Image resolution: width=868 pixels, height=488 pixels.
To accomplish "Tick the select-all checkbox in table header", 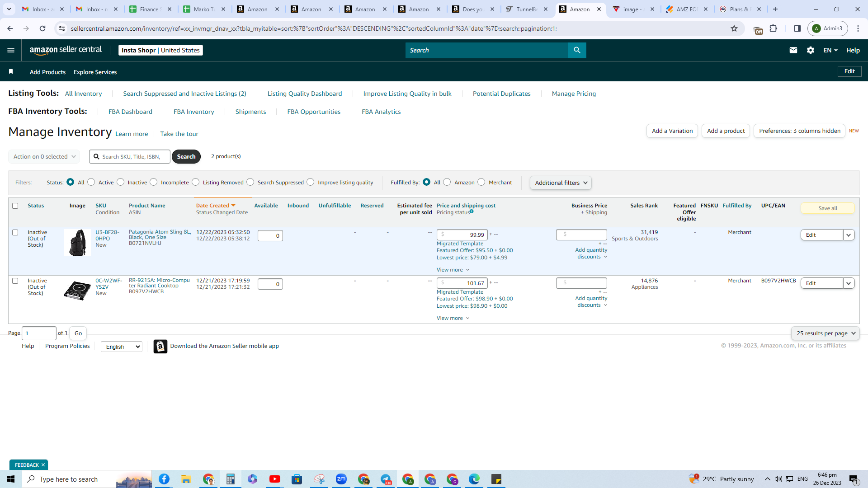I will point(15,206).
